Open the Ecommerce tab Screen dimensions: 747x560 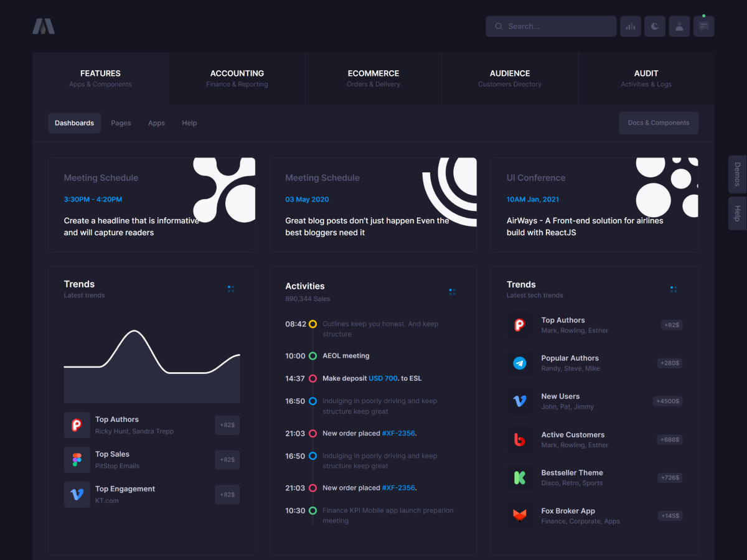[374, 78]
